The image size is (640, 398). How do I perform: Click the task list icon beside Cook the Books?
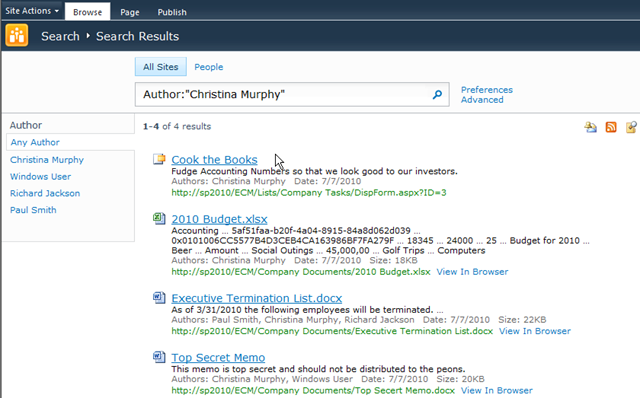coord(159,159)
